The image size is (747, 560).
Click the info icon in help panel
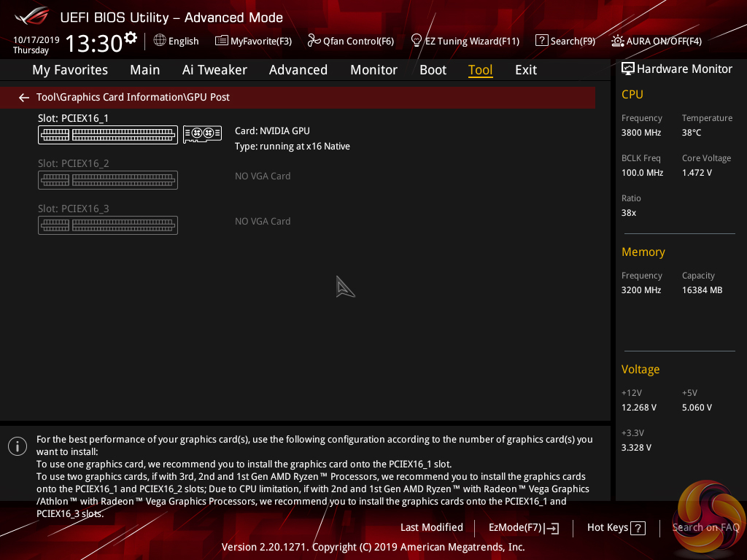point(18,446)
